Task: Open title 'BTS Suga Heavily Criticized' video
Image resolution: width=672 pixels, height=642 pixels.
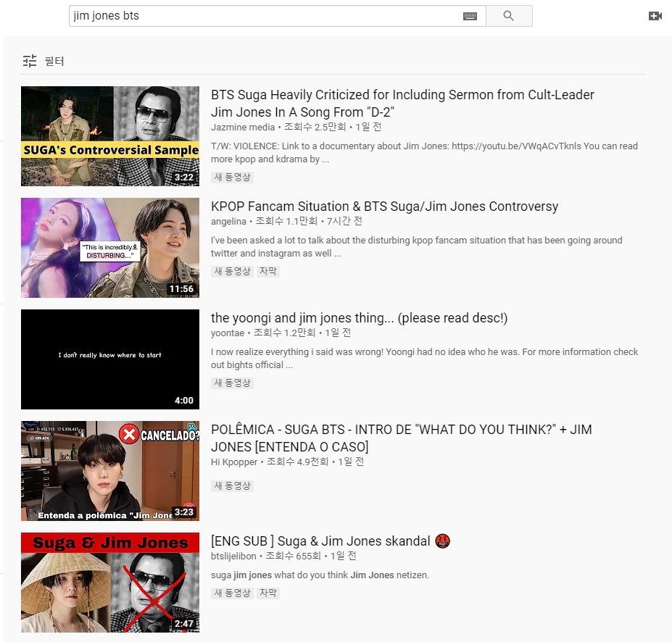Action: [402, 103]
